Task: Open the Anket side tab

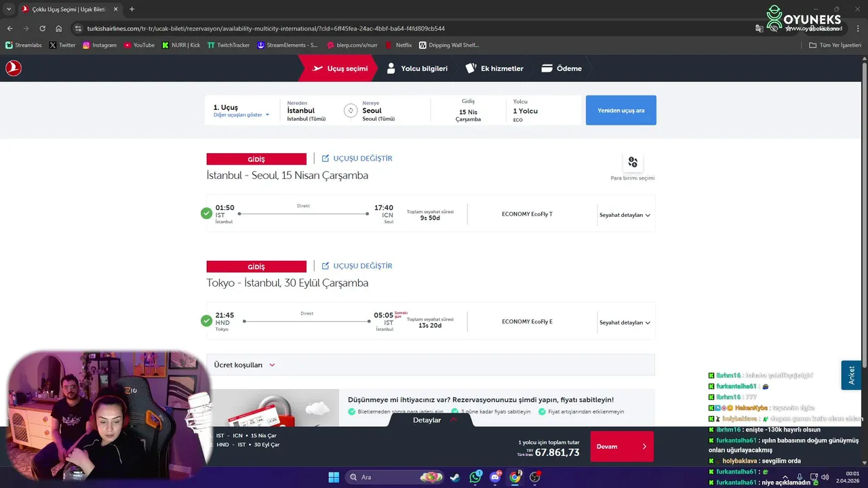Action: pyautogui.click(x=851, y=375)
